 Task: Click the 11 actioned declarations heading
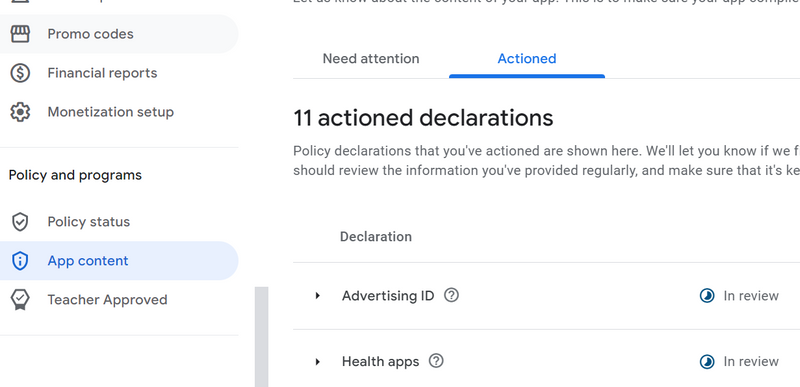tap(423, 118)
